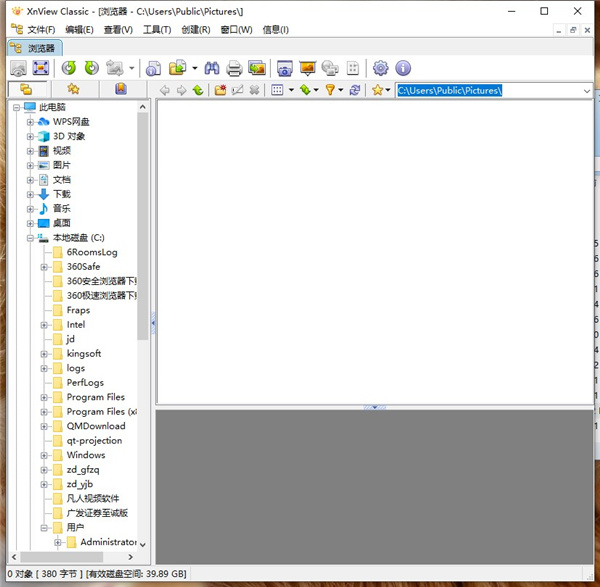
Task: Create new folder icon
Action: click(x=220, y=90)
